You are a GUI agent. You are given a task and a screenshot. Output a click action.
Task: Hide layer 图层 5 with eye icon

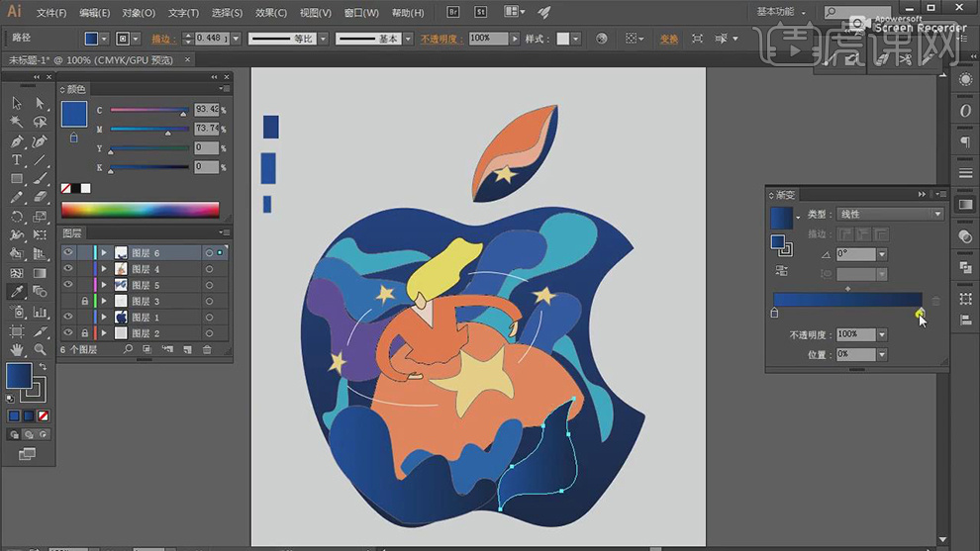tap(67, 285)
